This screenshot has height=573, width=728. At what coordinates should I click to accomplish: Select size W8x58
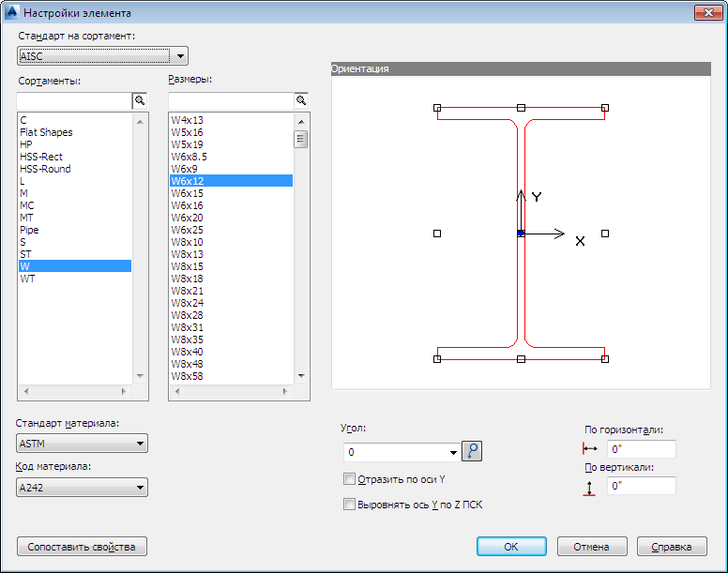[231, 376]
